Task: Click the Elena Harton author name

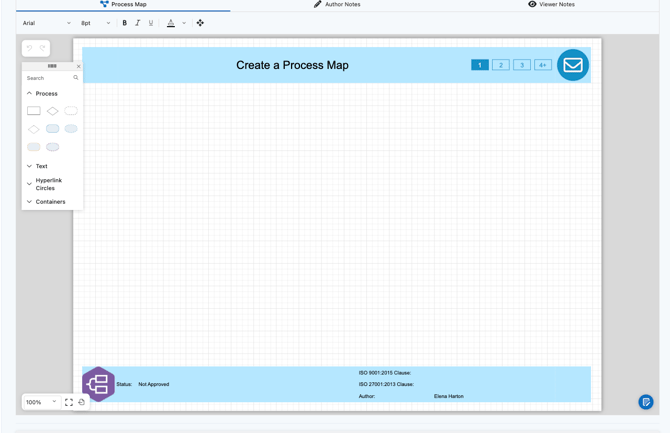Action: 449,396
